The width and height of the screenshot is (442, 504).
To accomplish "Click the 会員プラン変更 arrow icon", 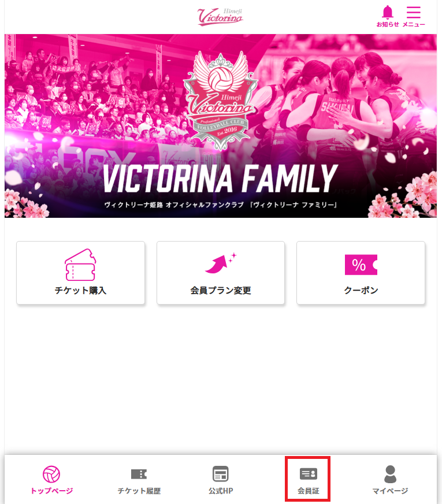I will pyautogui.click(x=221, y=263).
